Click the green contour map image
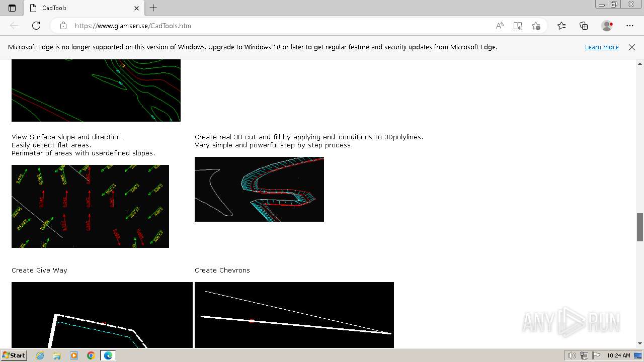Image resolution: width=644 pixels, height=362 pixels. [96, 90]
